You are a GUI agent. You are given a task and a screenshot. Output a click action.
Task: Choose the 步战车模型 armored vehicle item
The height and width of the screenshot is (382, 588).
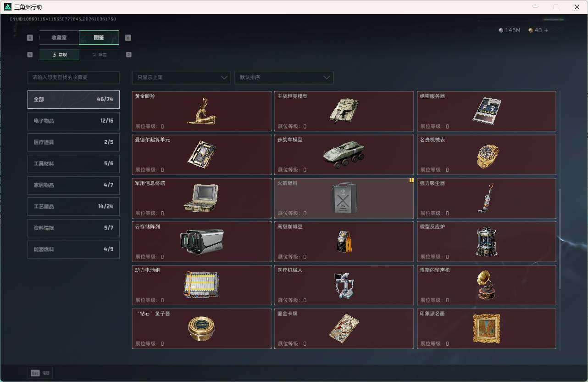coord(344,155)
